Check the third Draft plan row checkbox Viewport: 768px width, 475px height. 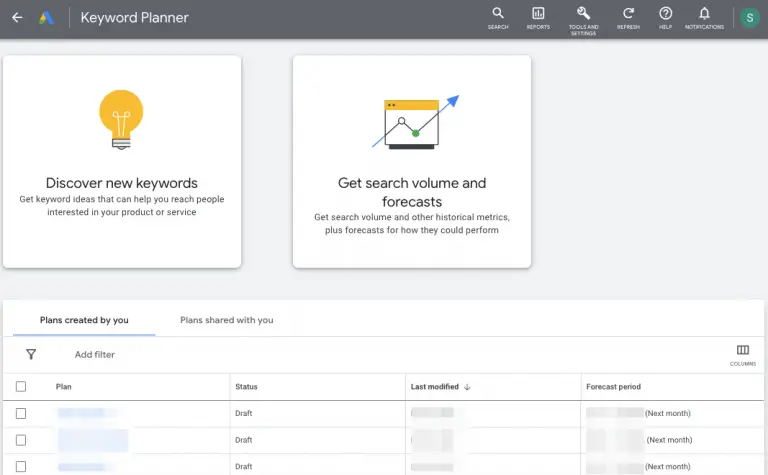click(21, 466)
